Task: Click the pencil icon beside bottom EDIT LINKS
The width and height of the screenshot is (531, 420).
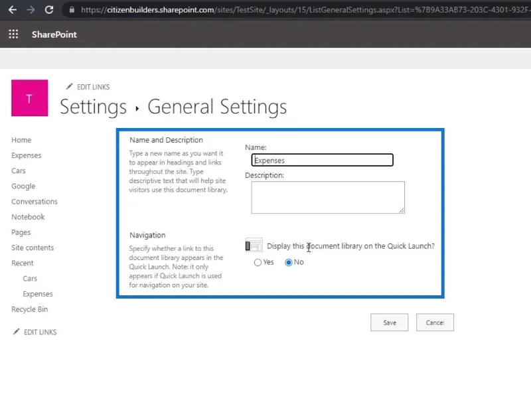Action: [x=16, y=332]
